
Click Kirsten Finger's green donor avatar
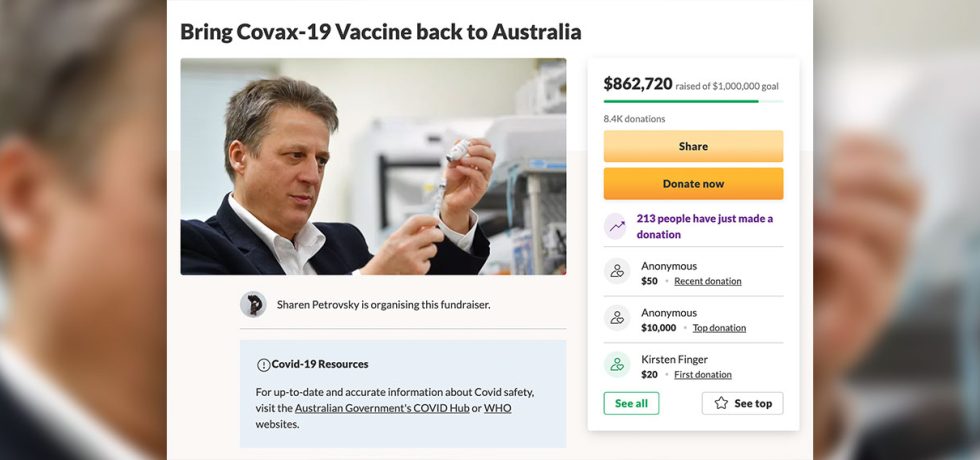pyautogui.click(x=617, y=365)
